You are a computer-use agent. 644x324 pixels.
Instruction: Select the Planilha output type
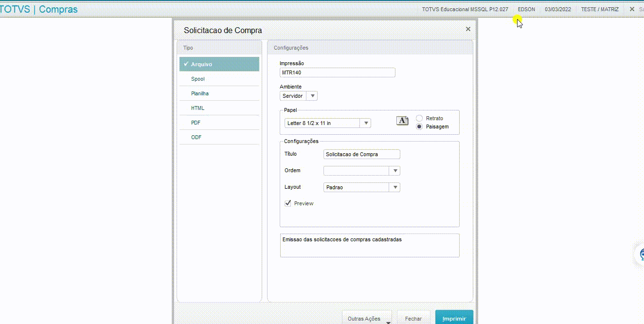pos(219,93)
